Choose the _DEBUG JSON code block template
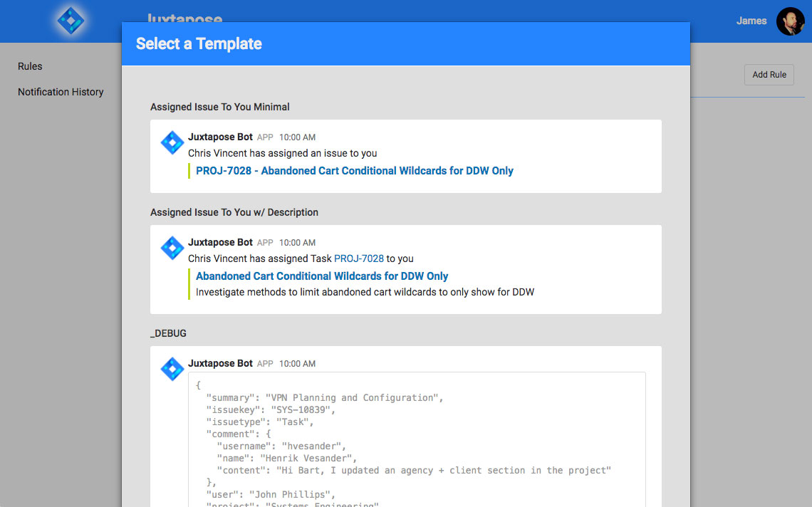Screen dimensions: 812x507 [417, 439]
